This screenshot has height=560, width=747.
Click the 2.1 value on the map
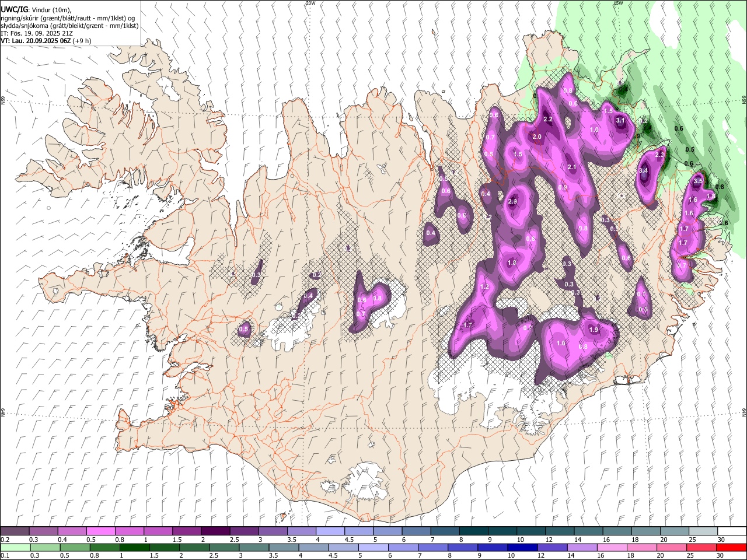[x=572, y=167]
